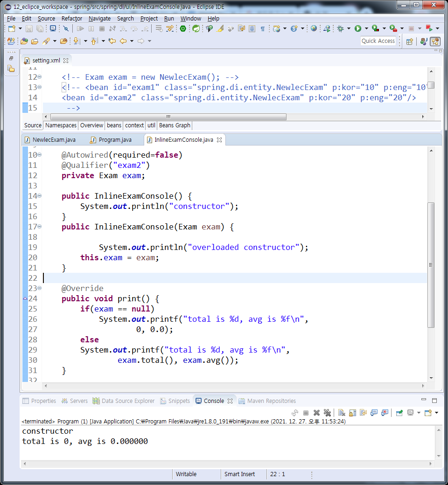This screenshot has height=485, width=448.
Task: Click the Coverage run icon
Action: click(375, 29)
